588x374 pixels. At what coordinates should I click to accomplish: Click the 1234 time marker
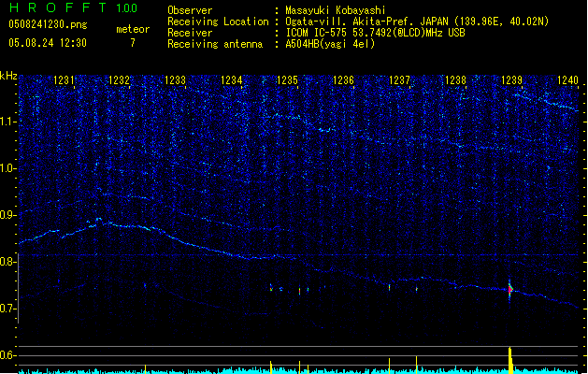pos(232,80)
